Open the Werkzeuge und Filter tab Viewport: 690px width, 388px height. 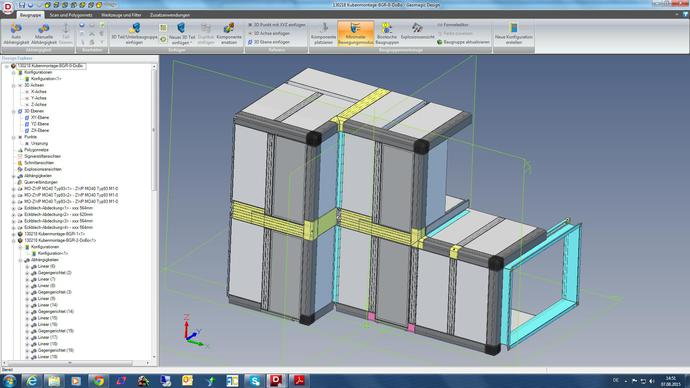[x=121, y=15]
